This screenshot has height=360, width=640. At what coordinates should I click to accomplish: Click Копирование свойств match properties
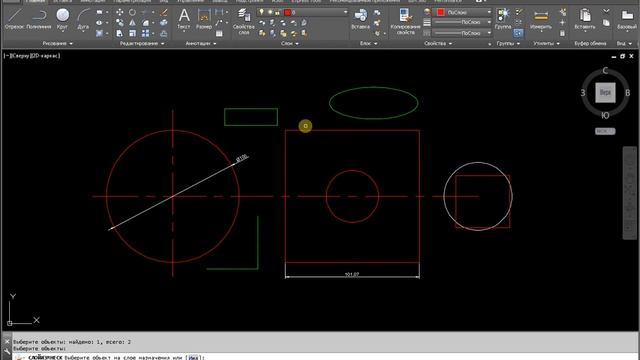tap(405, 21)
